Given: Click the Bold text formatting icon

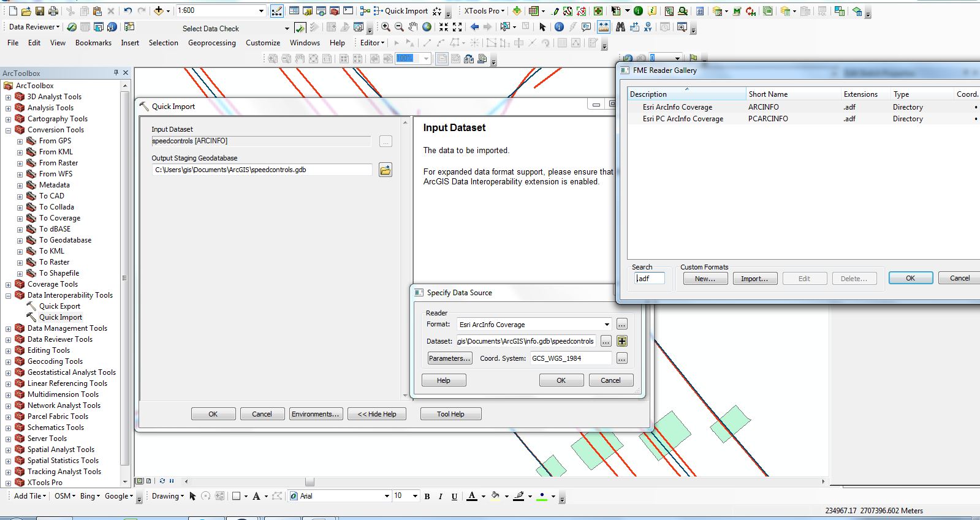Looking at the screenshot, I should (x=427, y=497).
